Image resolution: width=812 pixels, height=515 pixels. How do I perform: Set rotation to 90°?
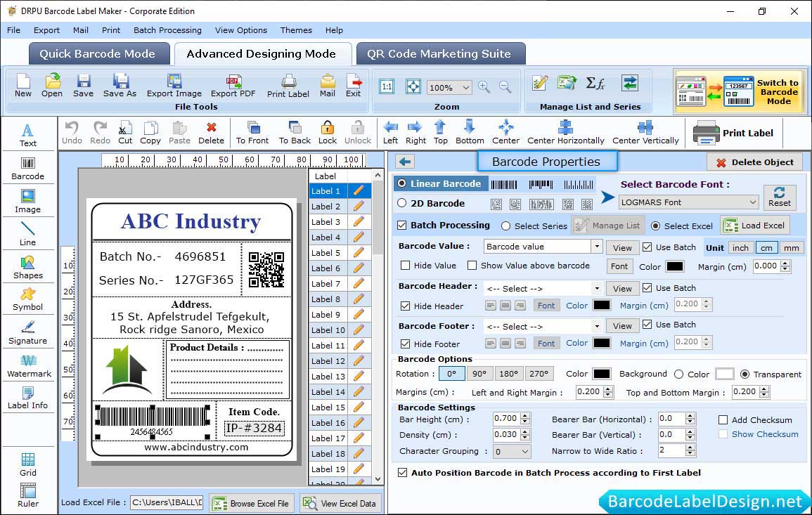479,374
